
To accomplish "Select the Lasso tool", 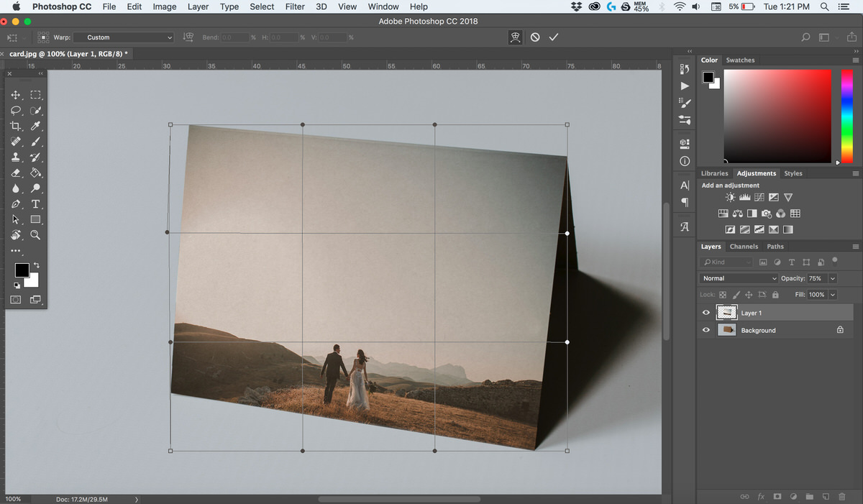I will [16, 110].
